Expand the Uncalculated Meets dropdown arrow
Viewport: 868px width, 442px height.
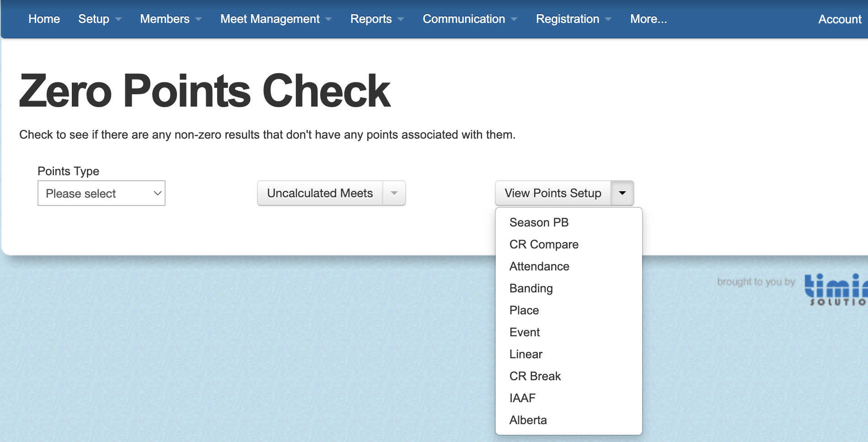[x=394, y=193]
